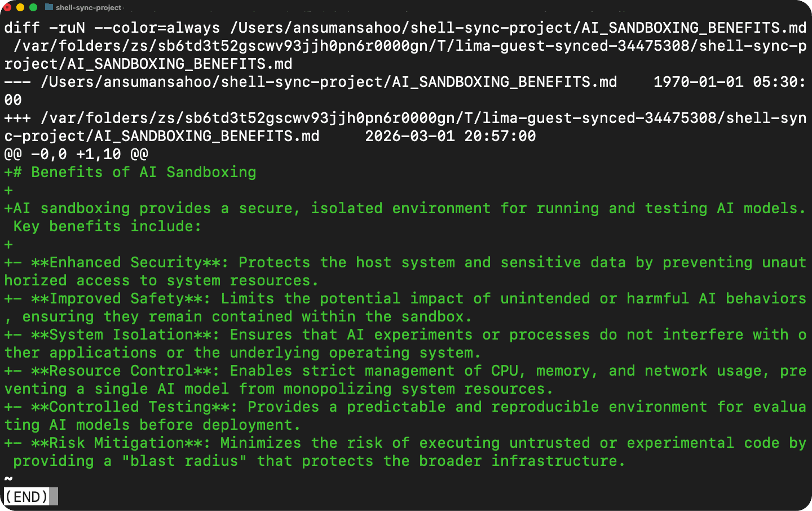Click the shell-sync-project title text
The width and height of the screenshot is (812, 511).
(87, 8)
